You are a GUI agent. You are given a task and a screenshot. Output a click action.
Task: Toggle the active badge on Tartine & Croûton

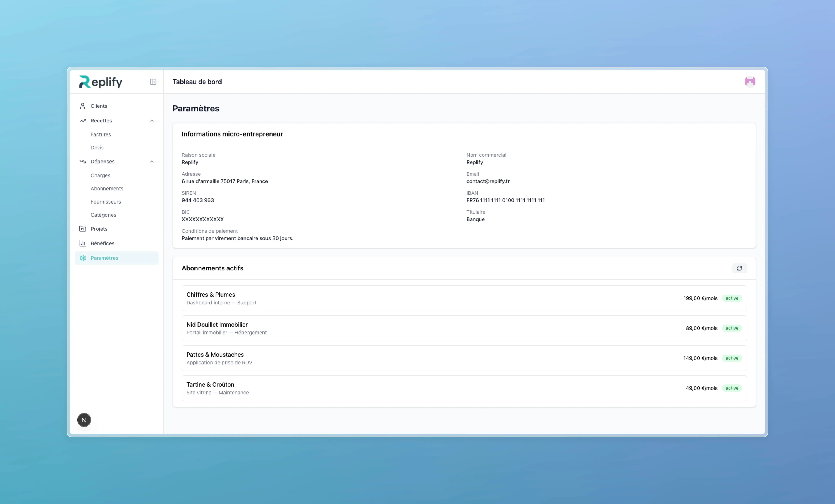pos(732,388)
